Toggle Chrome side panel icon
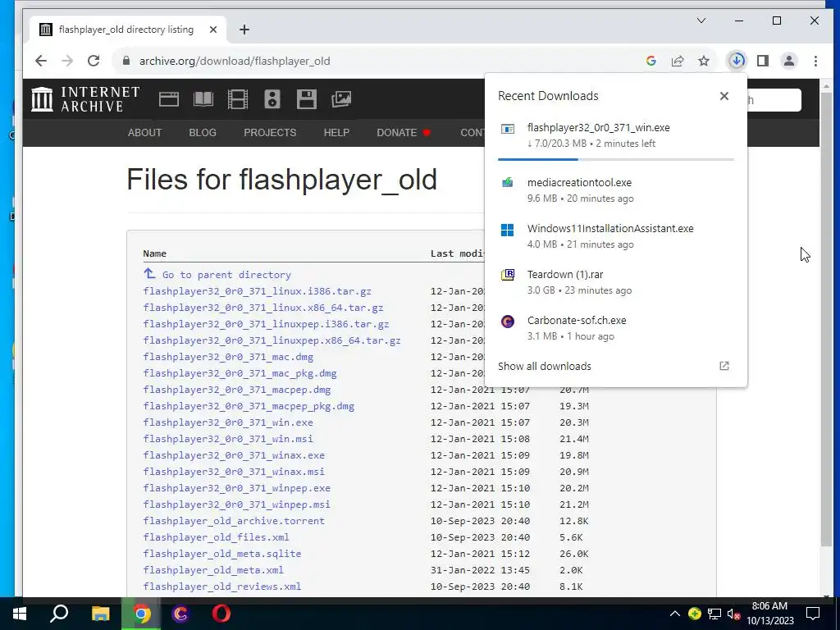This screenshot has width=840, height=630. (x=763, y=61)
